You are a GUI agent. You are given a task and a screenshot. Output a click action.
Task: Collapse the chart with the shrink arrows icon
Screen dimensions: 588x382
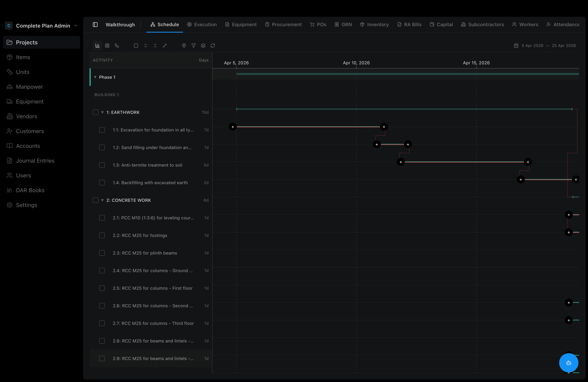tap(165, 46)
